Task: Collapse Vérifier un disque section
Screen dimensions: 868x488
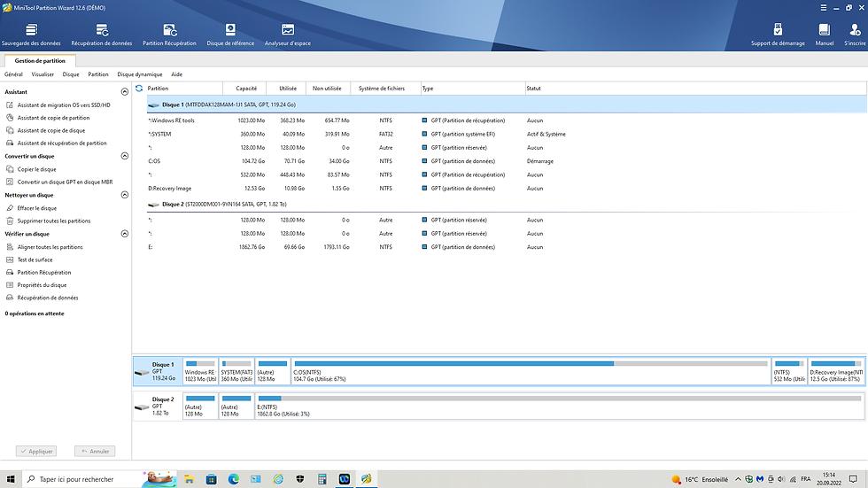Action: pos(125,235)
